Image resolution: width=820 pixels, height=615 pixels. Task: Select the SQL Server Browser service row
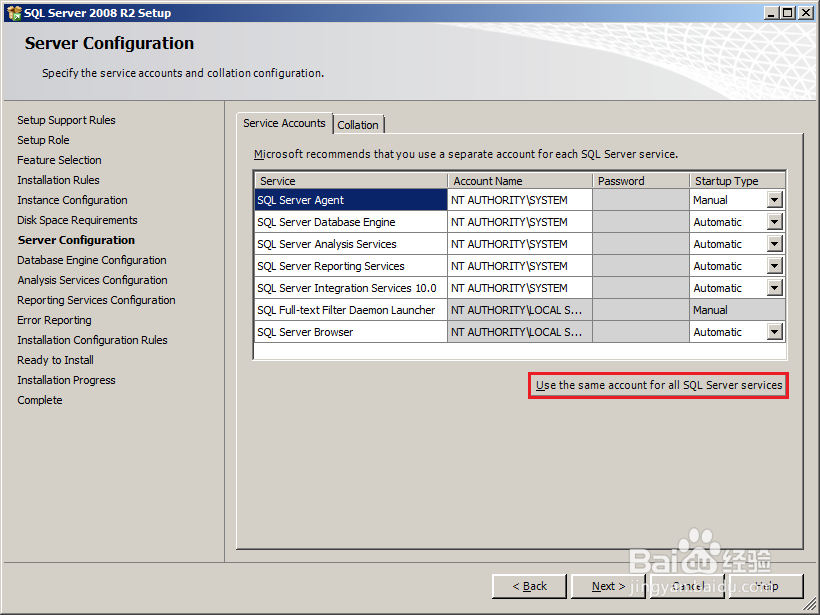(351, 332)
